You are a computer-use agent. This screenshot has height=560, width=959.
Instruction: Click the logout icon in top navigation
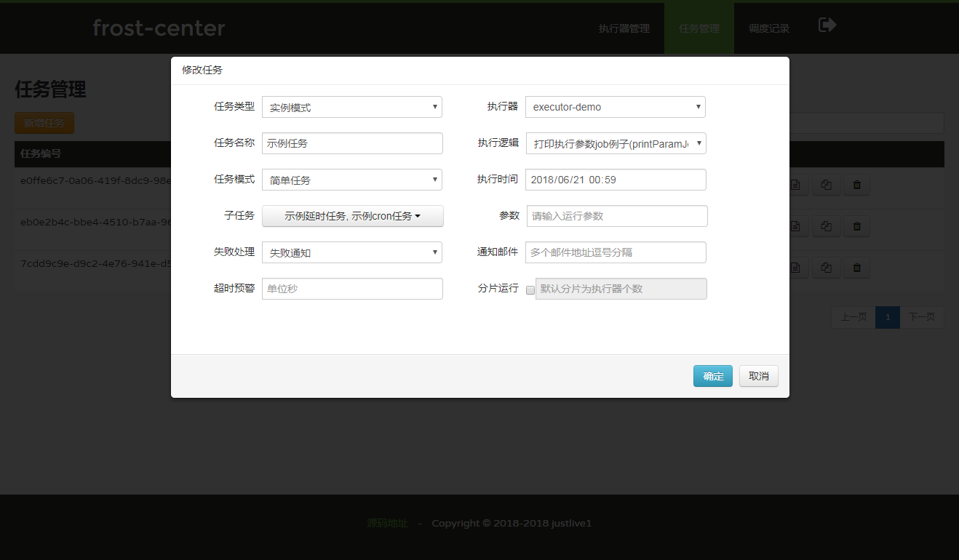[827, 25]
